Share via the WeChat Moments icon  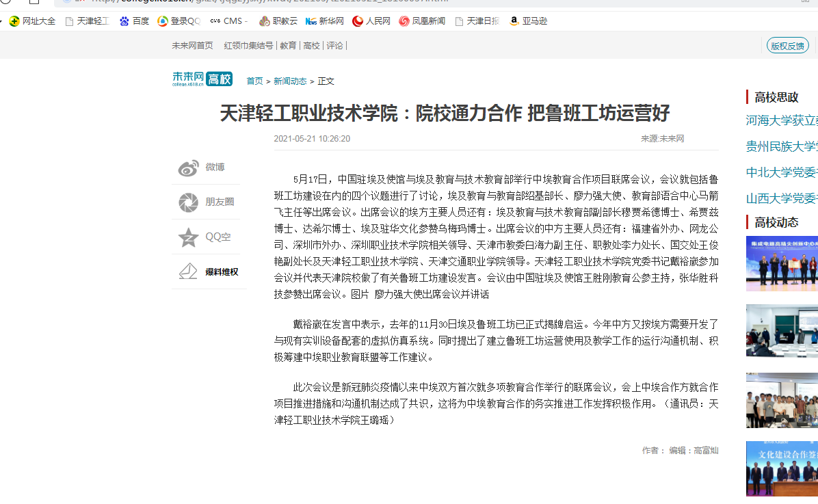point(188,202)
